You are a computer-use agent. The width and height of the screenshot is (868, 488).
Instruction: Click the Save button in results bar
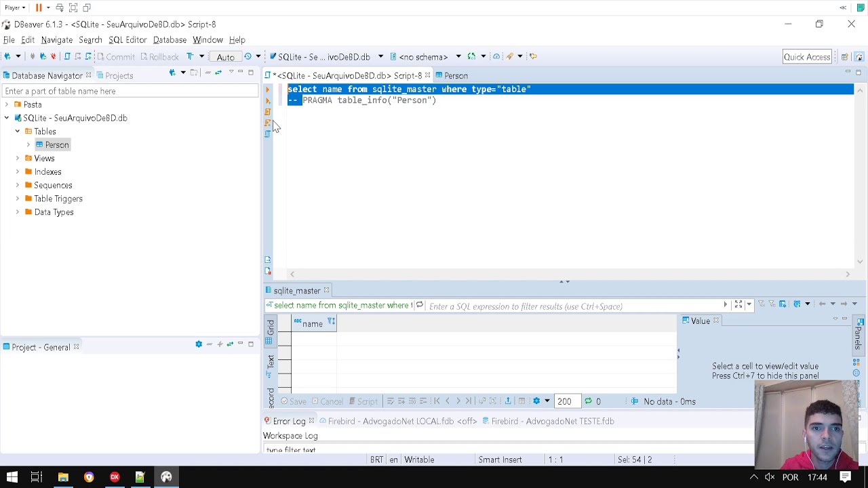point(293,402)
